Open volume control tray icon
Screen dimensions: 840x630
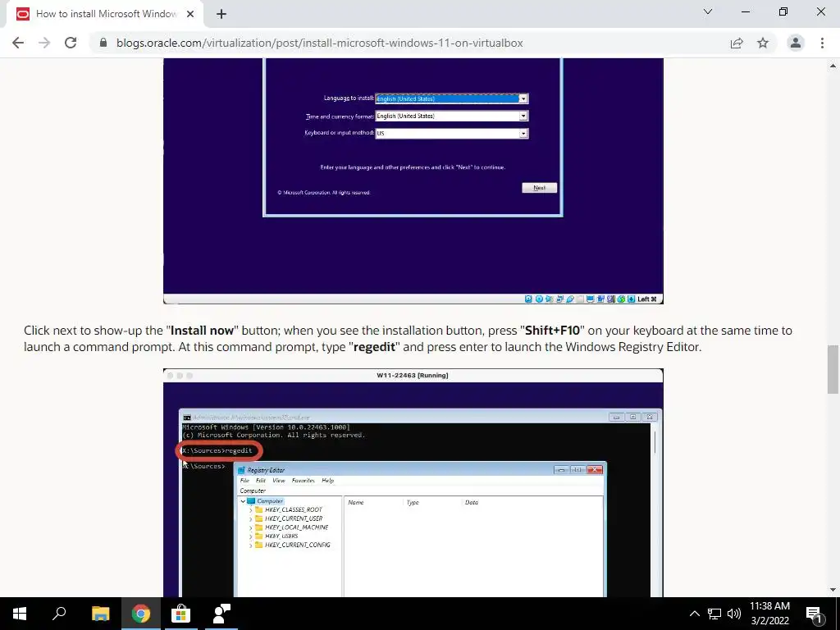[734, 614]
